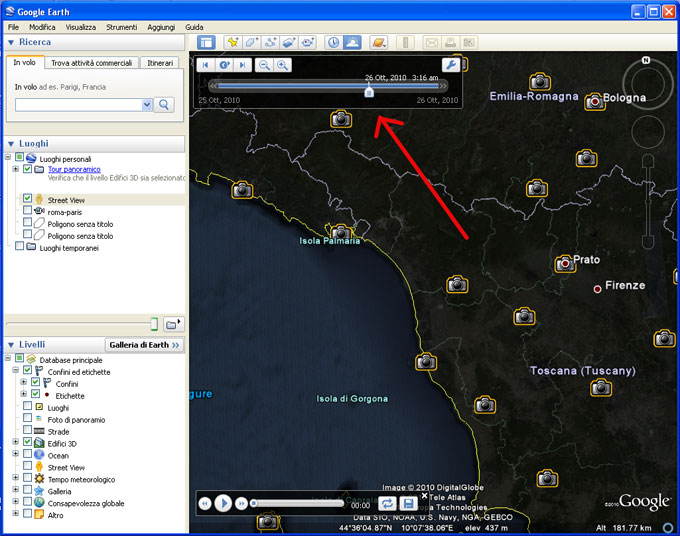Screen dimensions: 680x536
Task: Play the tour with the play button
Action: click(x=223, y=503)
